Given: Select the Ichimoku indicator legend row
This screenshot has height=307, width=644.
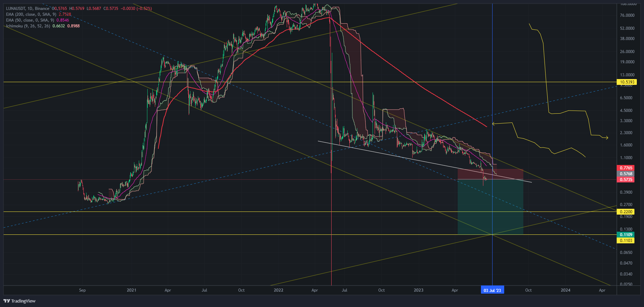Looking at the screenshot, I should pyautogui.click(x=43, y=26).
